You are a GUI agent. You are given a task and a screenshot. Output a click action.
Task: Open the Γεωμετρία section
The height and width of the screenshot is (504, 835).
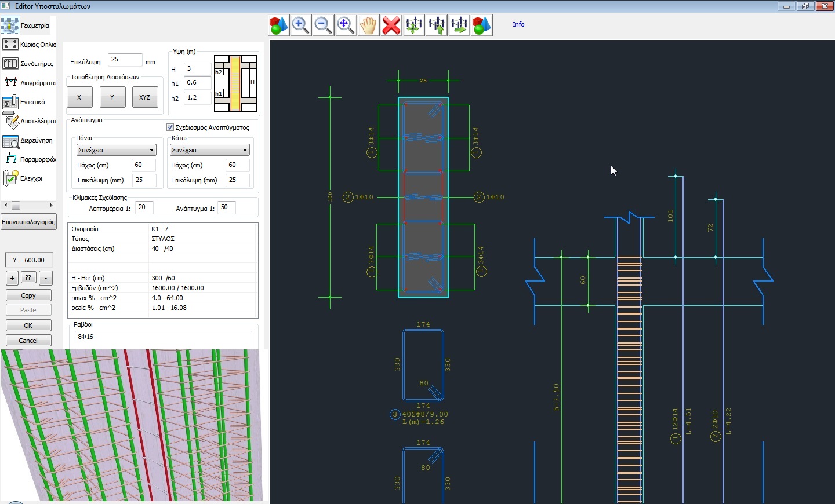coord(28,25)
